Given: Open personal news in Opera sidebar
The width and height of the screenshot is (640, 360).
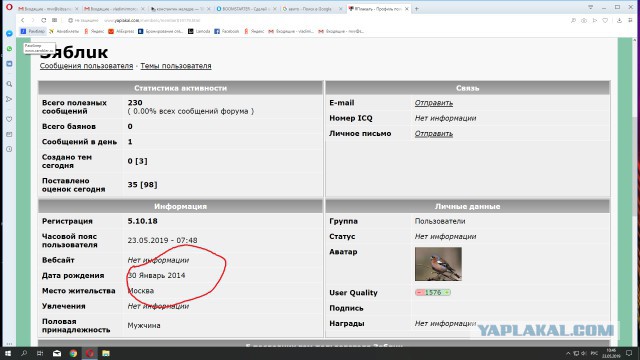Looking at the screenshot, I should point(9,134).
